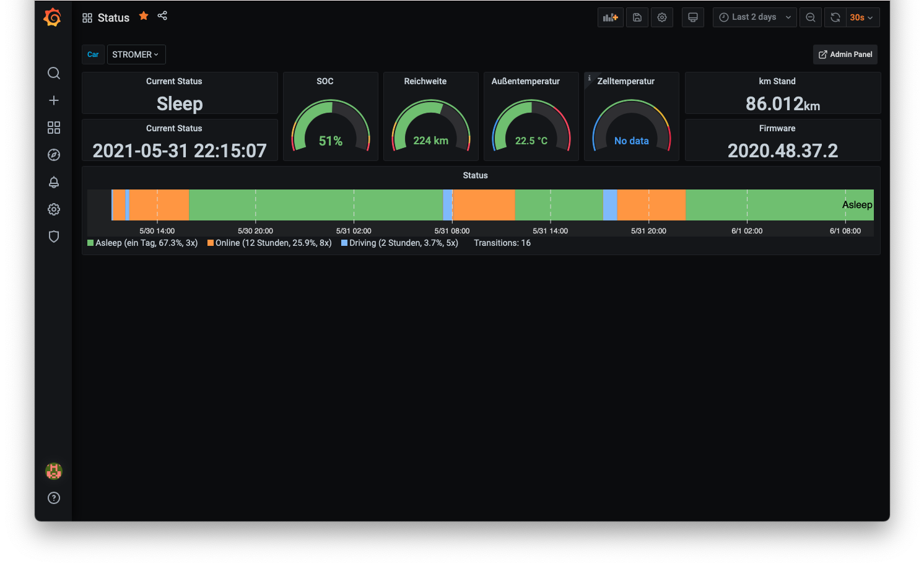The height and width of the screenshot is (566, 924).
Task: Open the Dashboards grid icon in sidebar
Action: (54, 128)
